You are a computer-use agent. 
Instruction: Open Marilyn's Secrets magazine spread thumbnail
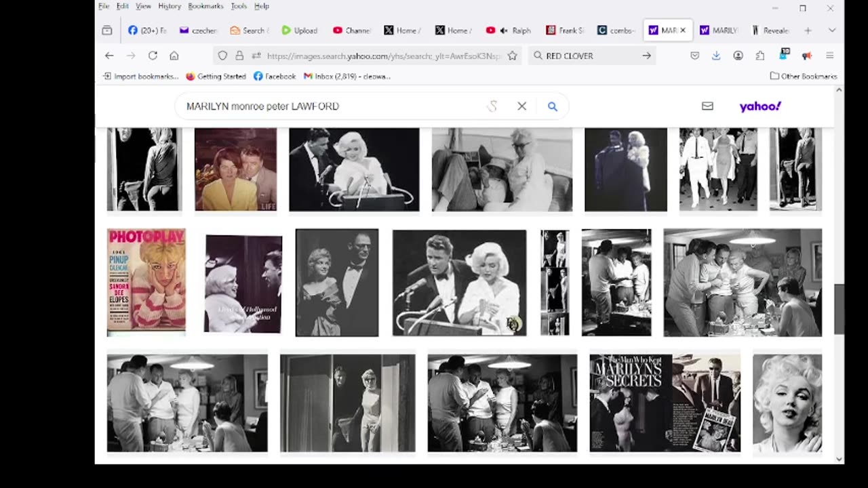click(665, 403)
